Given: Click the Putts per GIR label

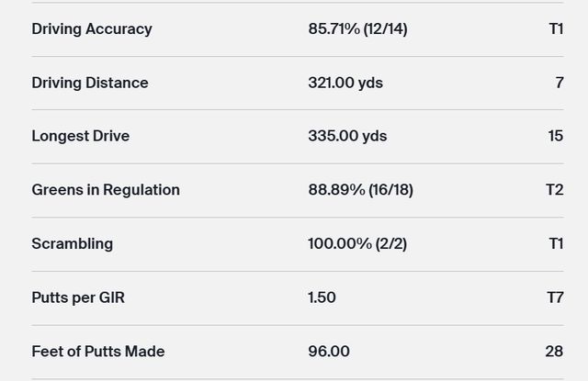Looking at the screenshot, I should point(79,297).
